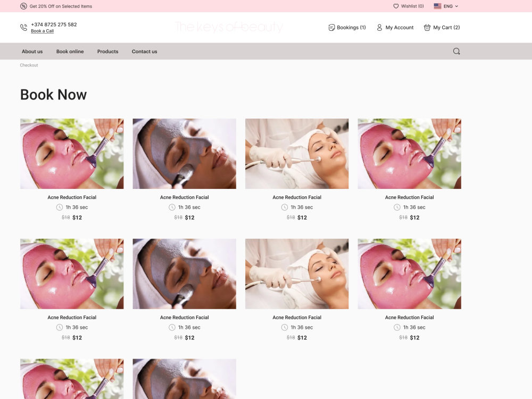Click the phone handset icon
The width and height of the screenshot is (532, 399).
pos(23,28)
